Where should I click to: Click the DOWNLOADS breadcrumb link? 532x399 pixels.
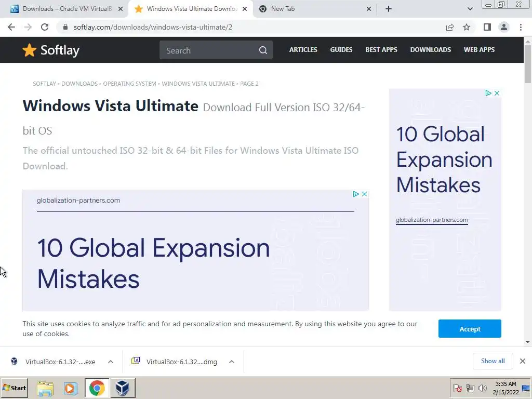point(79,84)
